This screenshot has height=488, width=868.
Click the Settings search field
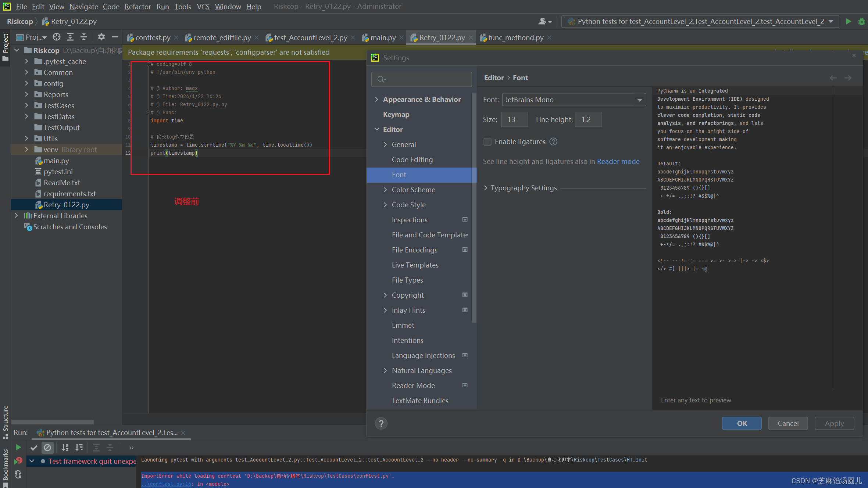click(421, 79)
